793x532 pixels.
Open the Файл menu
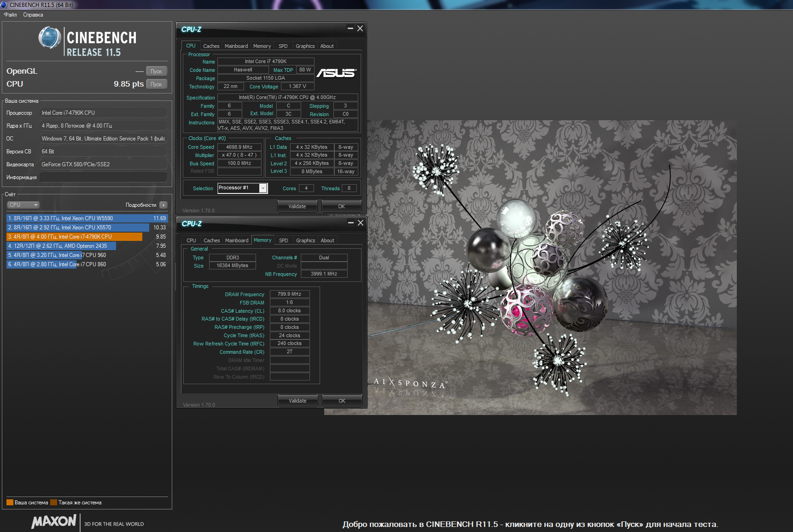click(x=11, y=15)
